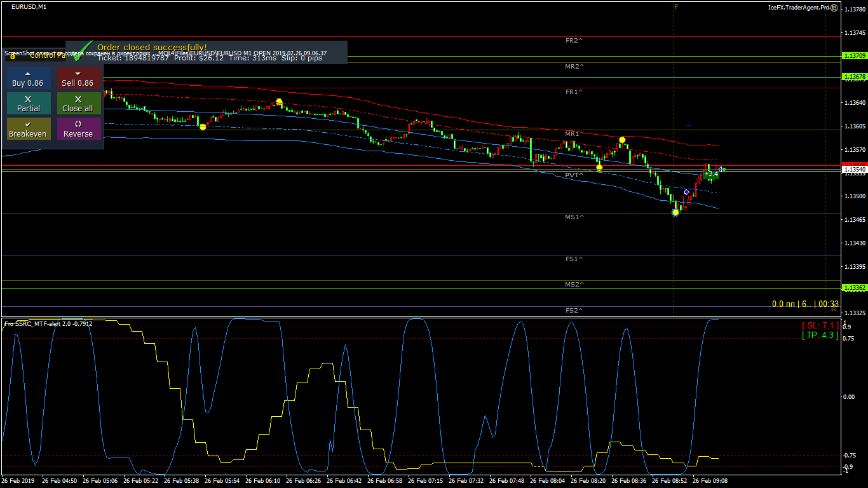The image size is (868, 488).
Task: Click the PVT^ pivot label
Action: [574, 175]
